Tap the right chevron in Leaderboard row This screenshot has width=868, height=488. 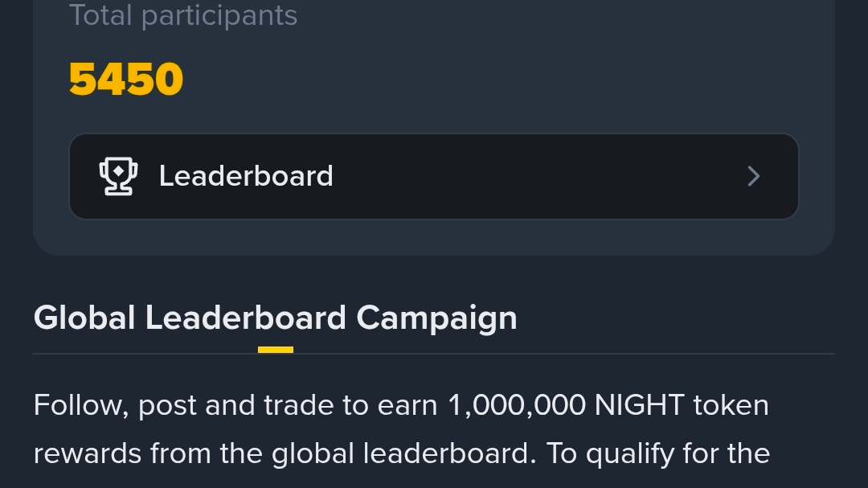[x=753, y=176]
